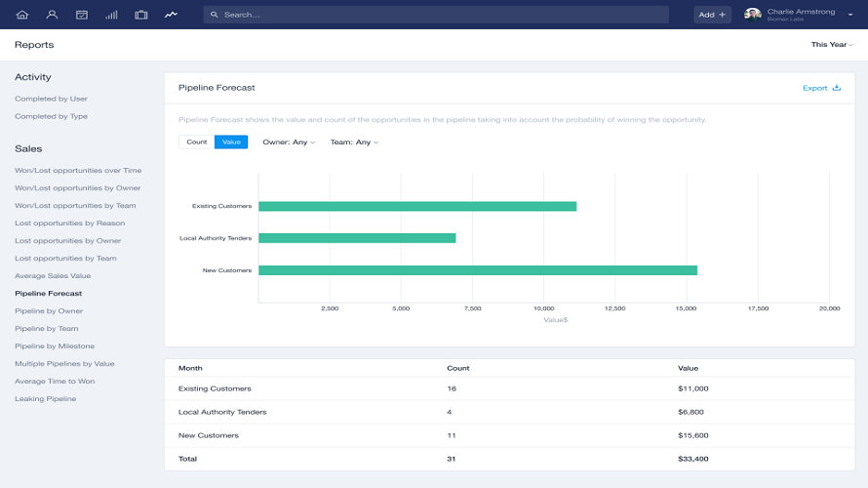Screen dimensions: 868x488
Task: Switch the chart to Count
Action: coord(196,142)
